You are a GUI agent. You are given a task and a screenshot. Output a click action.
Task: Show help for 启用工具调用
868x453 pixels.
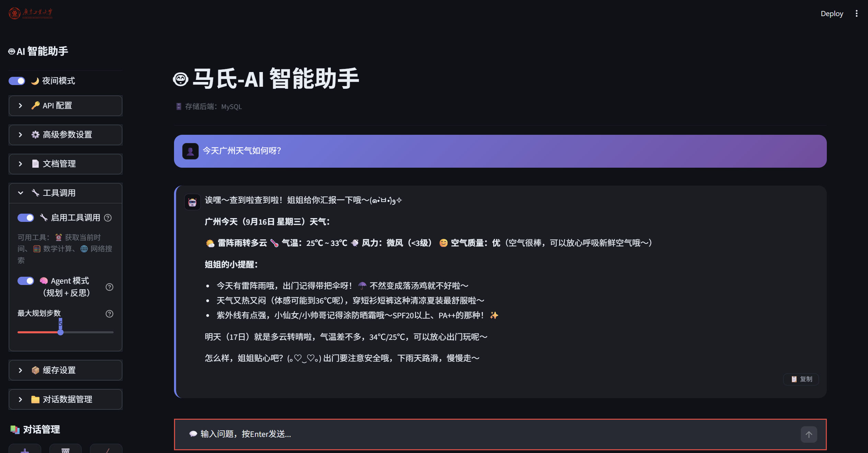108,218
